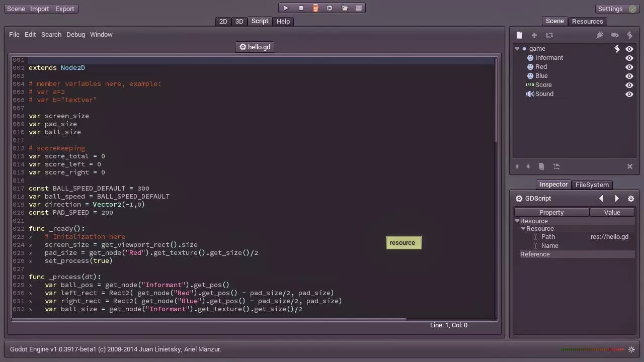Viewport: 644px width, 362px height.
Task: Open the Debug menu
Action: (75, 34)
